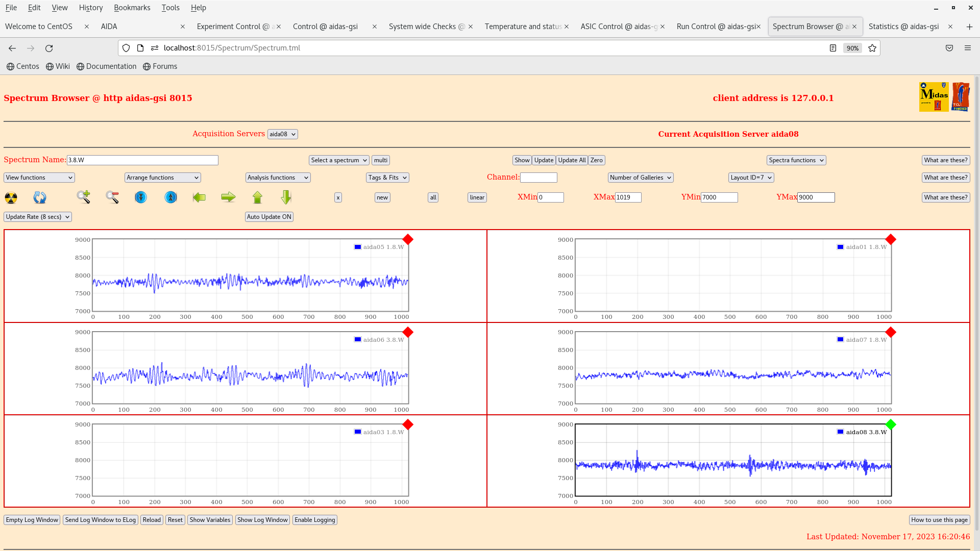Click the Show Log Window button
The width and height of the screenshot is (980, 551).
[262, 520]
